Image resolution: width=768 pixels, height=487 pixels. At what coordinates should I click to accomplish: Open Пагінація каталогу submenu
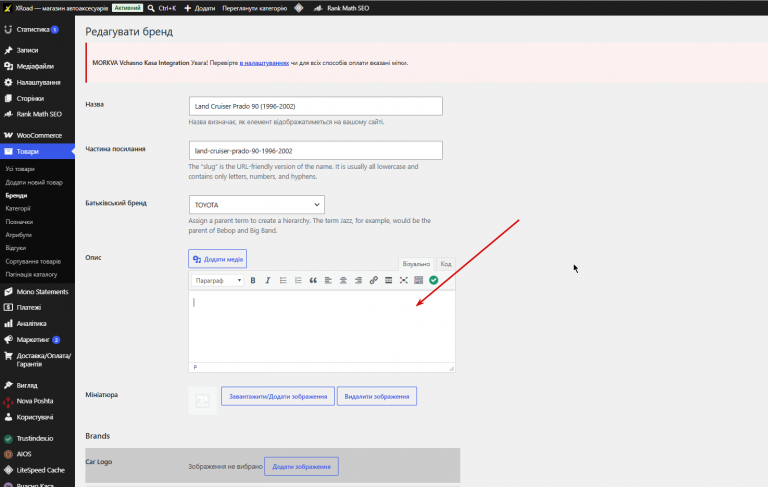pos(31,274)
